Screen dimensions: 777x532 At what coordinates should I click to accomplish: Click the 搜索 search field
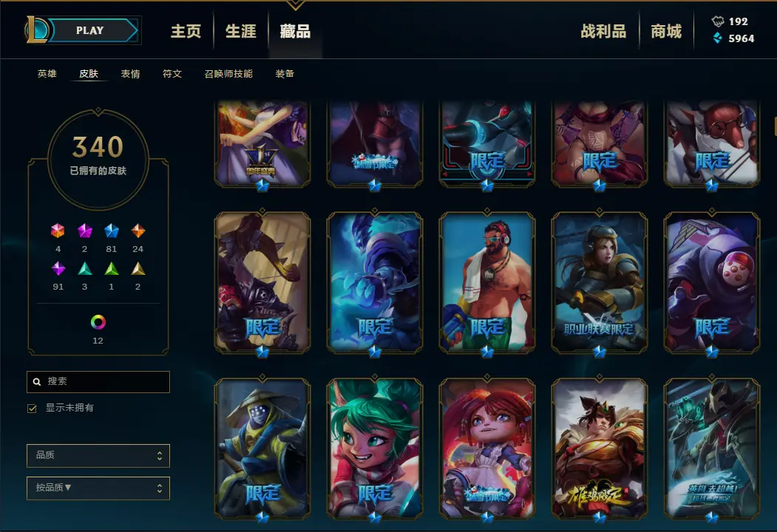click(x=98, y=382)
